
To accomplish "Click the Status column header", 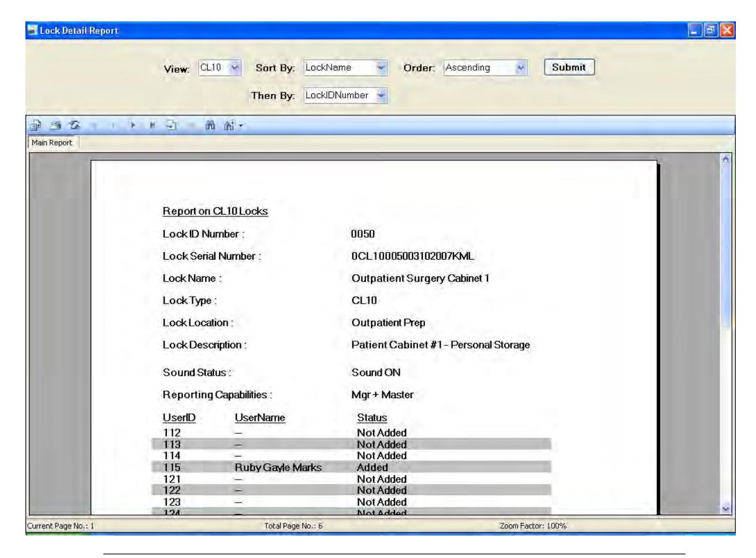I will (372, 418).
